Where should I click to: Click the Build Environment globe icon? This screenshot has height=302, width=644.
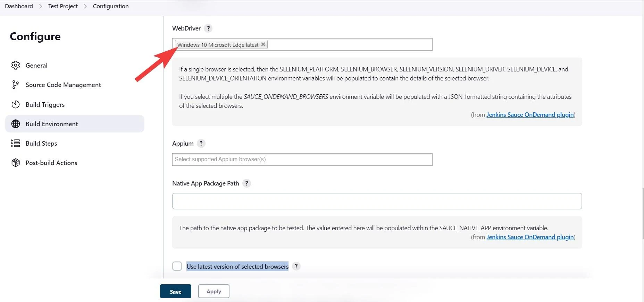click(16, 124)
